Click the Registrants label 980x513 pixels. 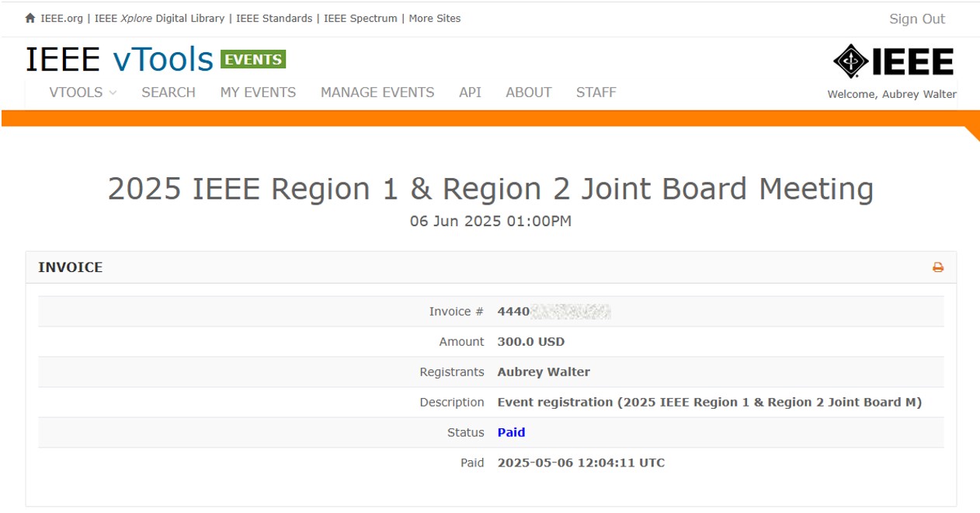[452, 372]
